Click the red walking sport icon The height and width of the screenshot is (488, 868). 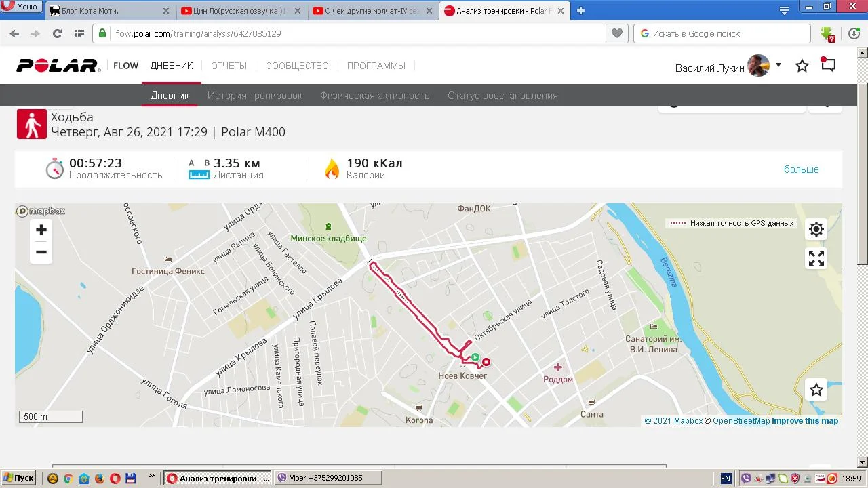[x=32, y=125]
